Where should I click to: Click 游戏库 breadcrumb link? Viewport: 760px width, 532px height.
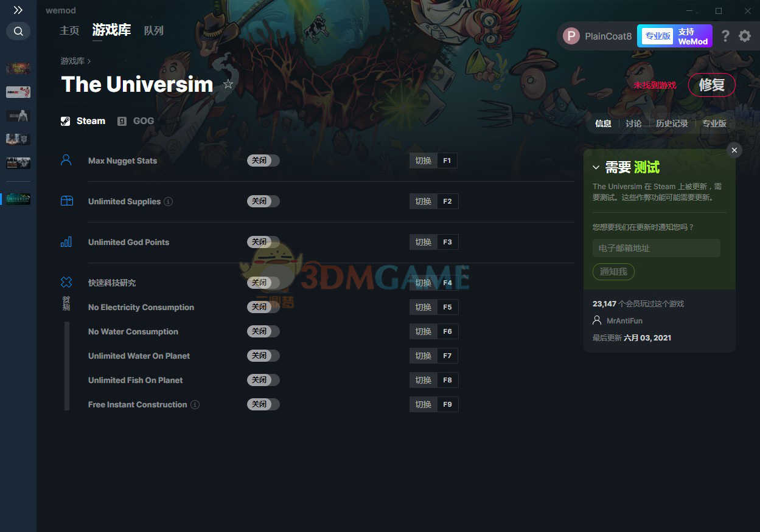(x=72, y=61)
